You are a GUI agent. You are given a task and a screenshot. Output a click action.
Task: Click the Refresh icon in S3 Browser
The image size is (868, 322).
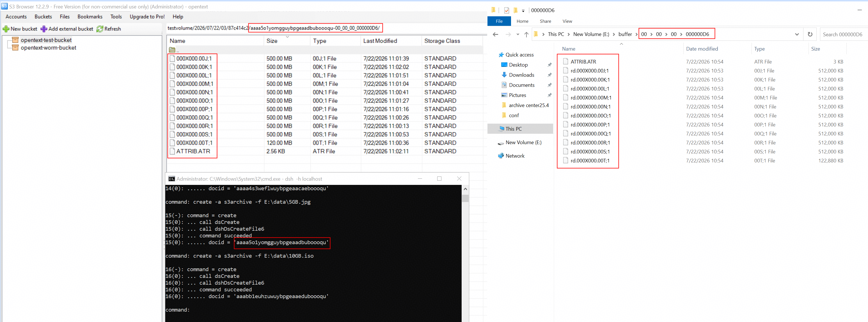100,29
